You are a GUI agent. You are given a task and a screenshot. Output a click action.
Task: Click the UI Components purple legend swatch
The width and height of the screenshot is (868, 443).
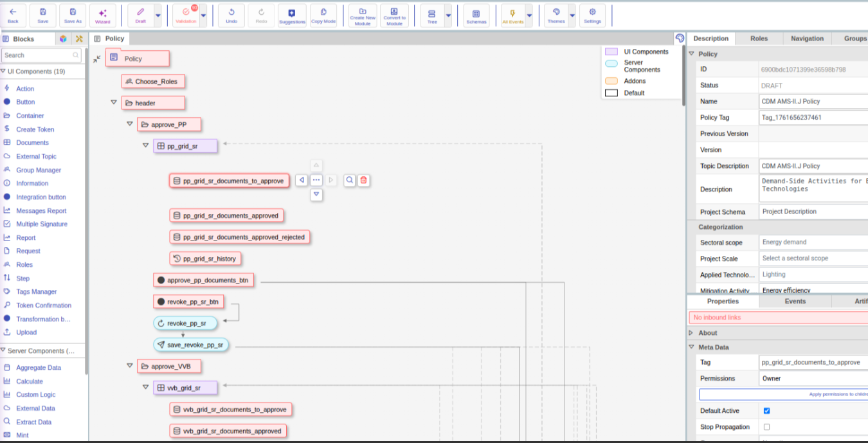coord(611,51)
